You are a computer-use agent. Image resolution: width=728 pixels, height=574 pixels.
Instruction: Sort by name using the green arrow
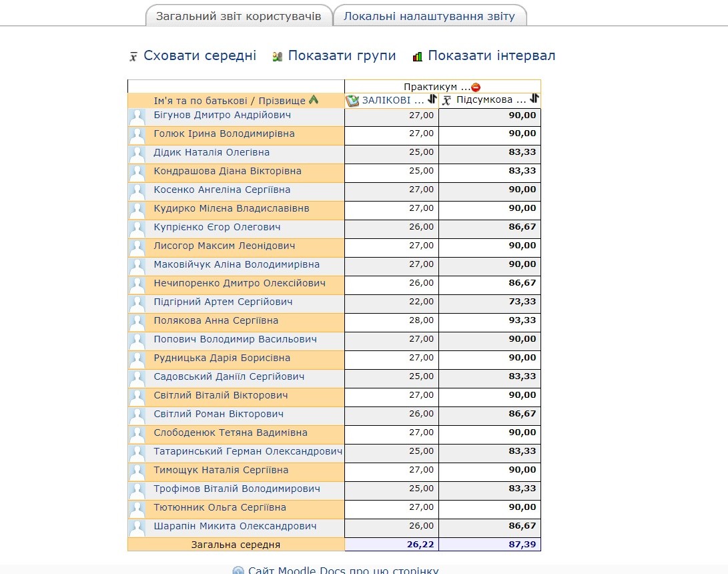pos(314,100)
